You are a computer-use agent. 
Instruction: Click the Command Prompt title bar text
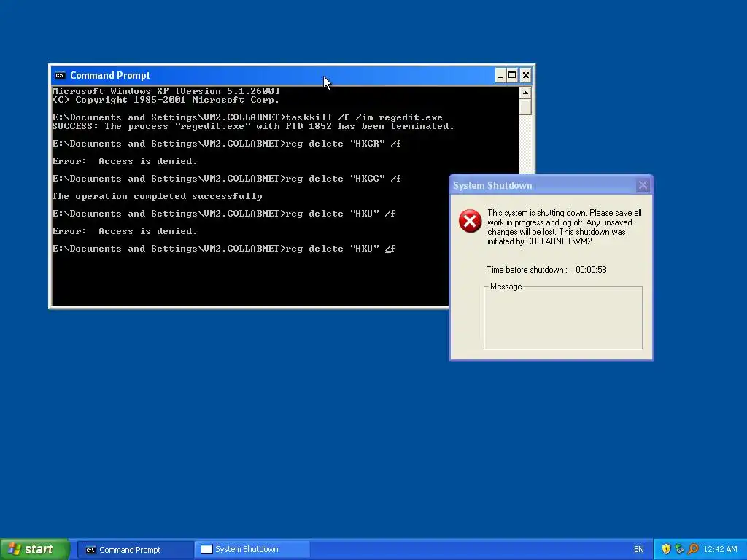110,75
